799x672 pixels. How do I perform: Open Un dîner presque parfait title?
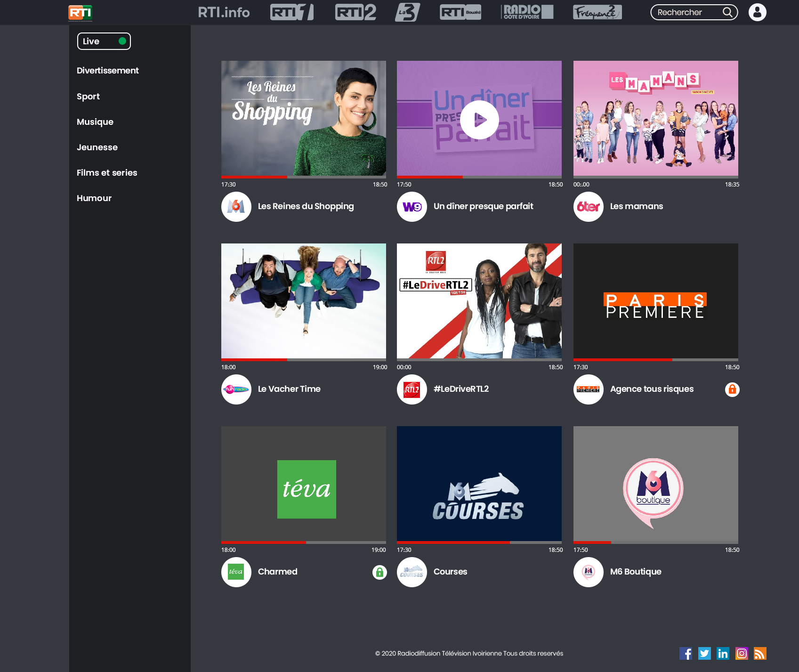pyautogui.click(x=484, y=206)
